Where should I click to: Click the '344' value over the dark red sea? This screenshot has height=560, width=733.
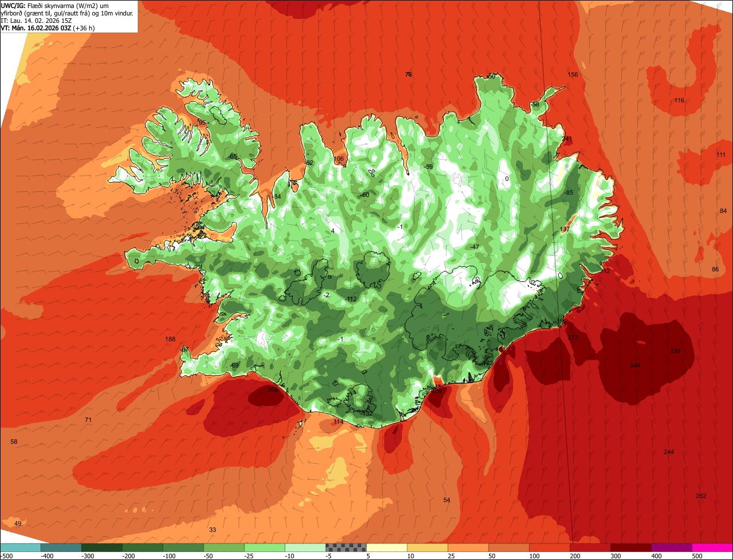coord(635,365)
